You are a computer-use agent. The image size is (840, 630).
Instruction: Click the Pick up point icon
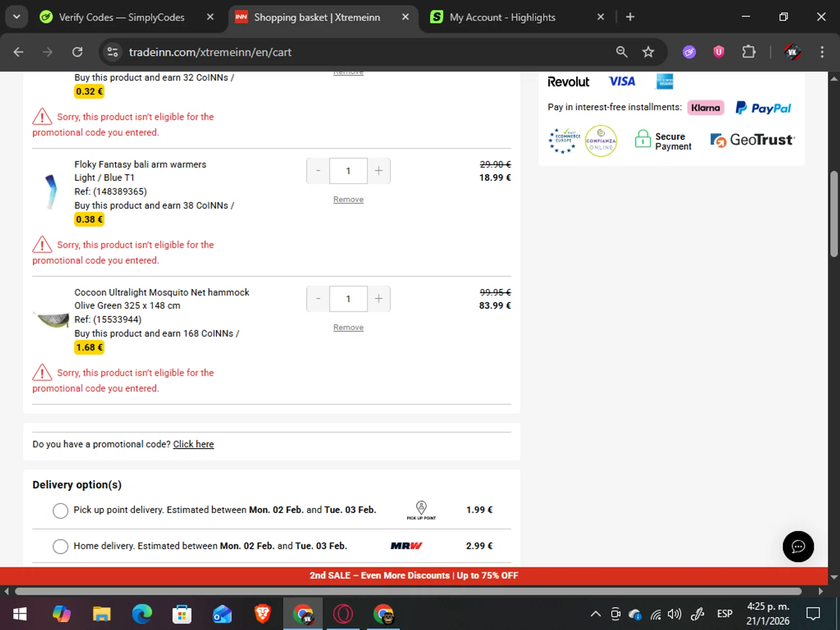tap(421, 510)
